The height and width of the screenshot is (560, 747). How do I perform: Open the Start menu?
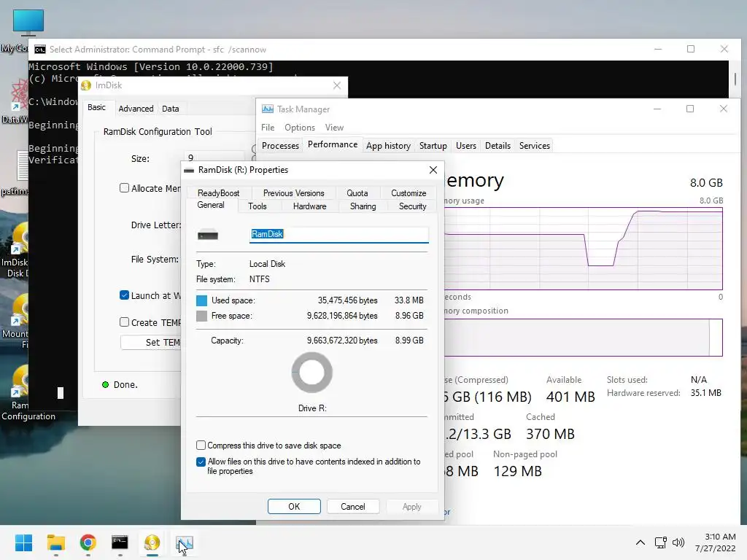point(23,542)
